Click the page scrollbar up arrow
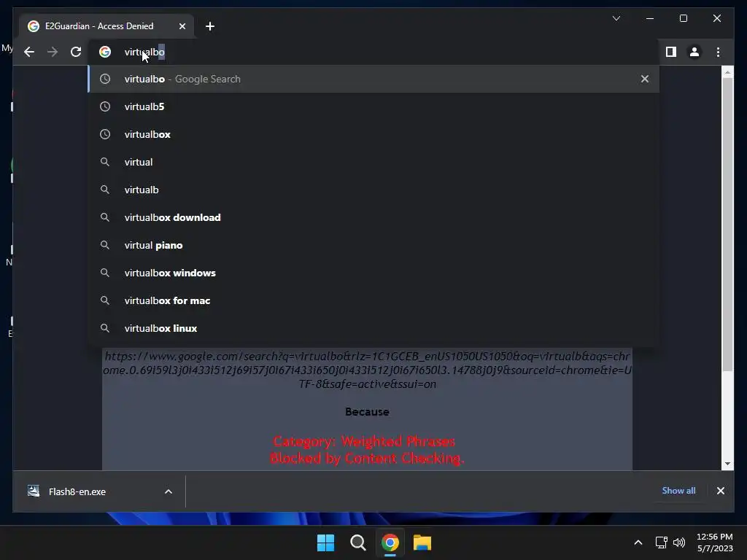This screenshot has width=747, height=560. tap(727, 72)
